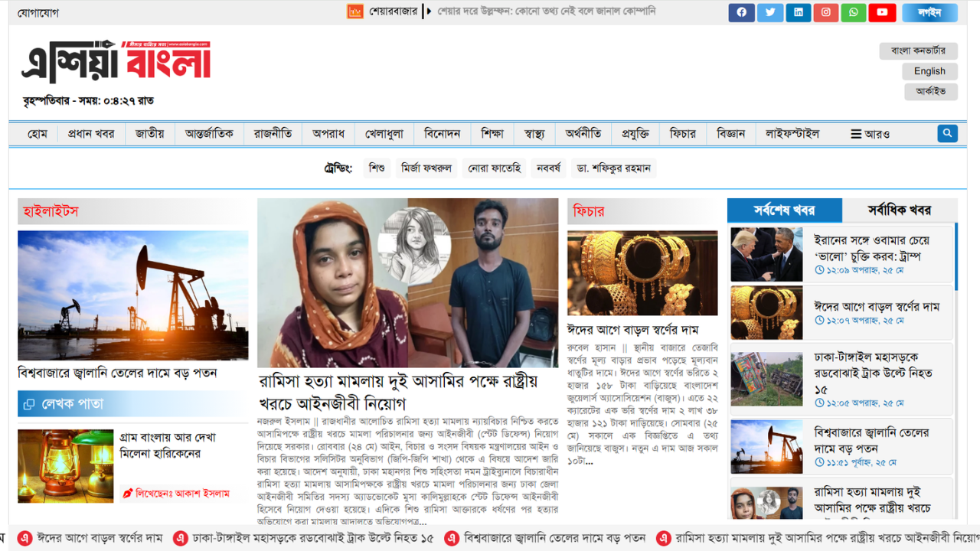Open the gold jewelry feature image
The height and width of the screenshot is (551, 980).
[x=642, y=273]
